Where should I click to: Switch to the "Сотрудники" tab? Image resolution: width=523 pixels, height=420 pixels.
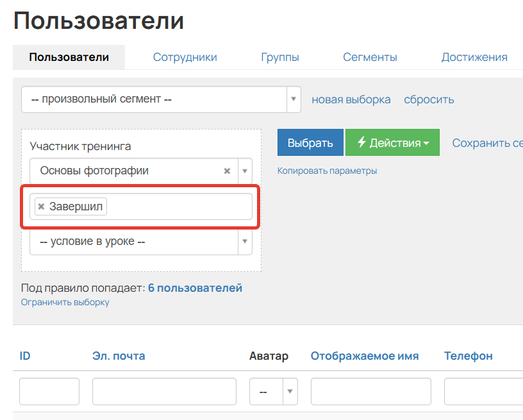[185, 56]
